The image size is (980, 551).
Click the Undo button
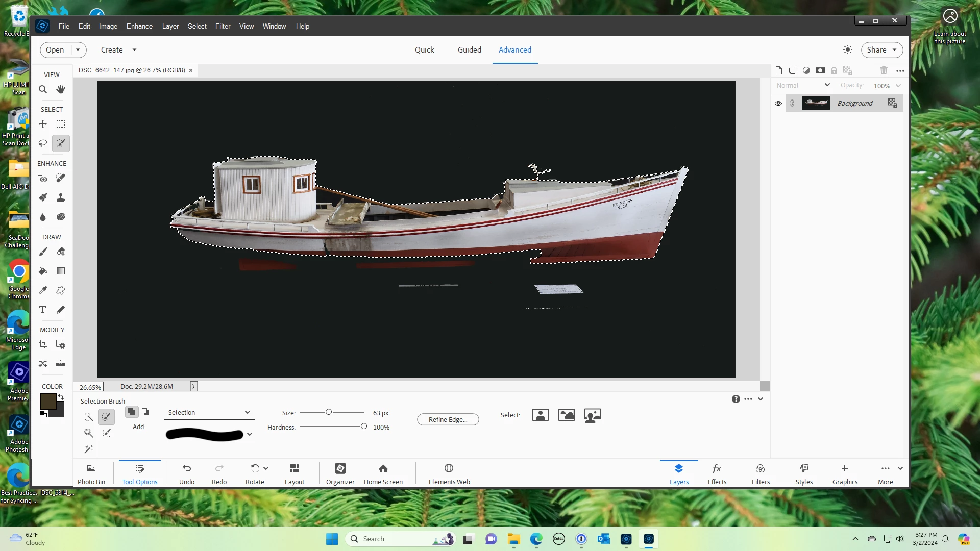(x=187, y=473)
